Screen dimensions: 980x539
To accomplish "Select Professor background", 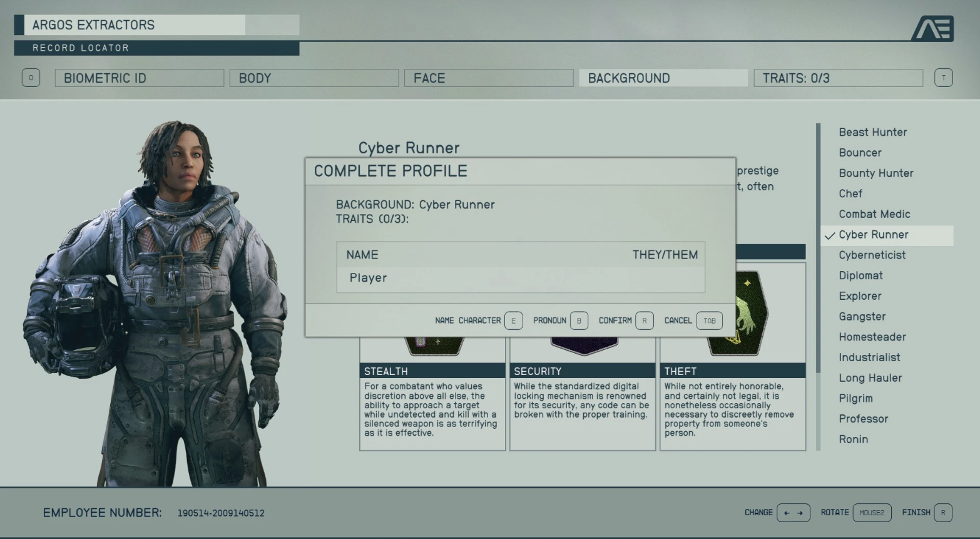I will (863, 419).
